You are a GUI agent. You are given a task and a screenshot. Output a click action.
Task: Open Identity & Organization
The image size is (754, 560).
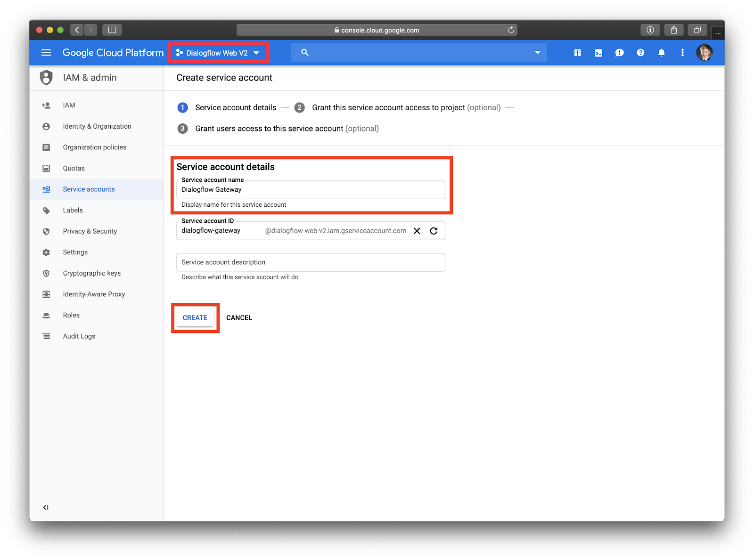click(97, 126)
